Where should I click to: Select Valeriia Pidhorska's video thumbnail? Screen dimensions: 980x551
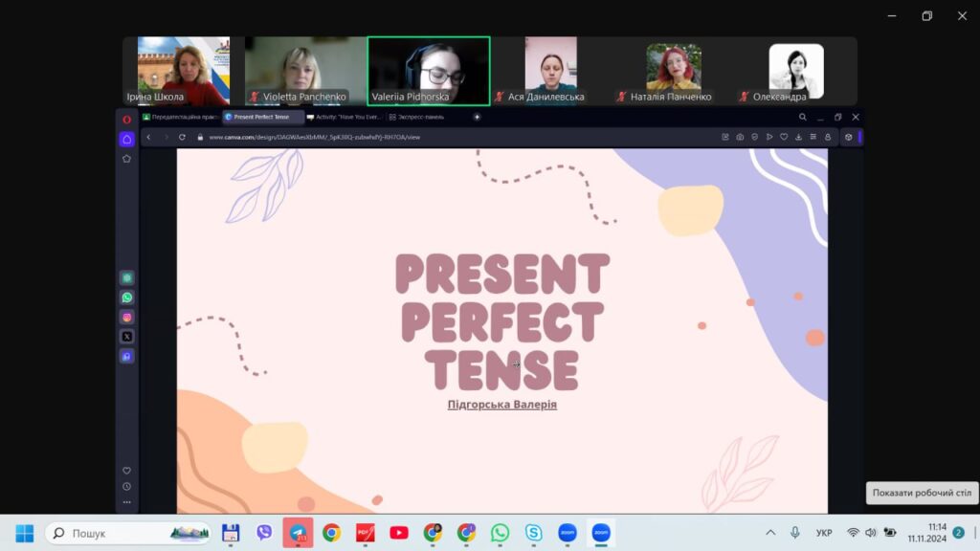(x=429, y=71)
